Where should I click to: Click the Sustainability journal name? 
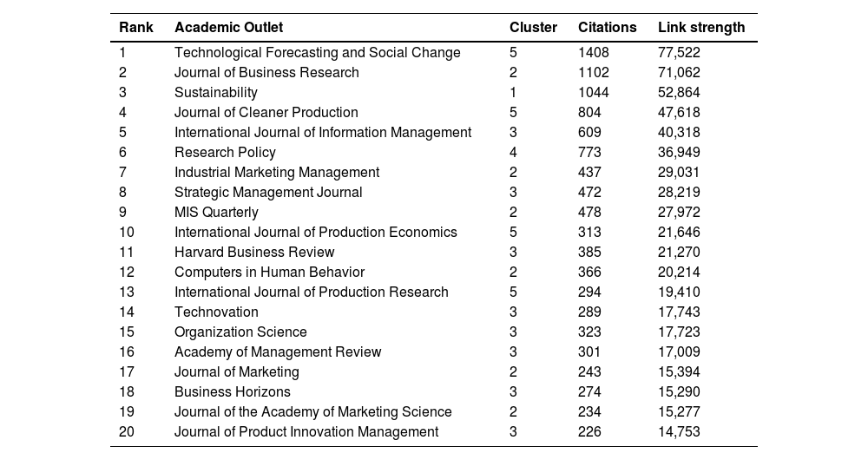[216, 93]
